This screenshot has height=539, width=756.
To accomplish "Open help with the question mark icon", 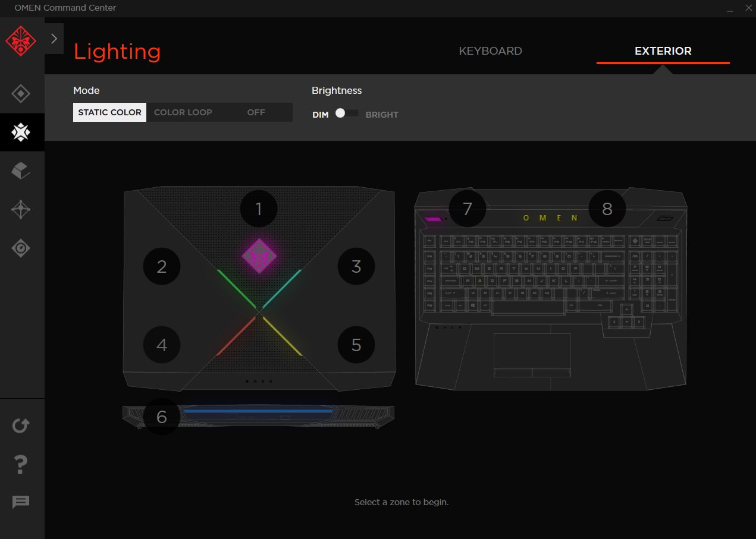I will point(21,464).
